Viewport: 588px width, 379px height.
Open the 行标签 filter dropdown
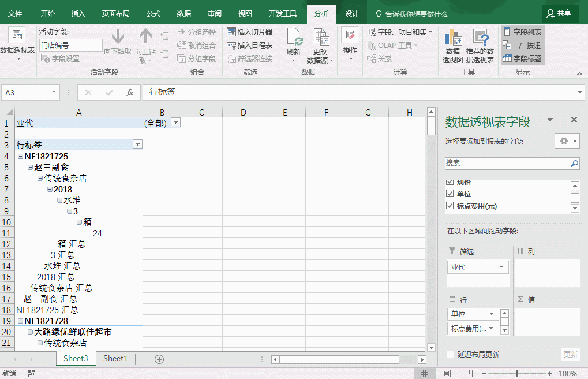[137, 145]
